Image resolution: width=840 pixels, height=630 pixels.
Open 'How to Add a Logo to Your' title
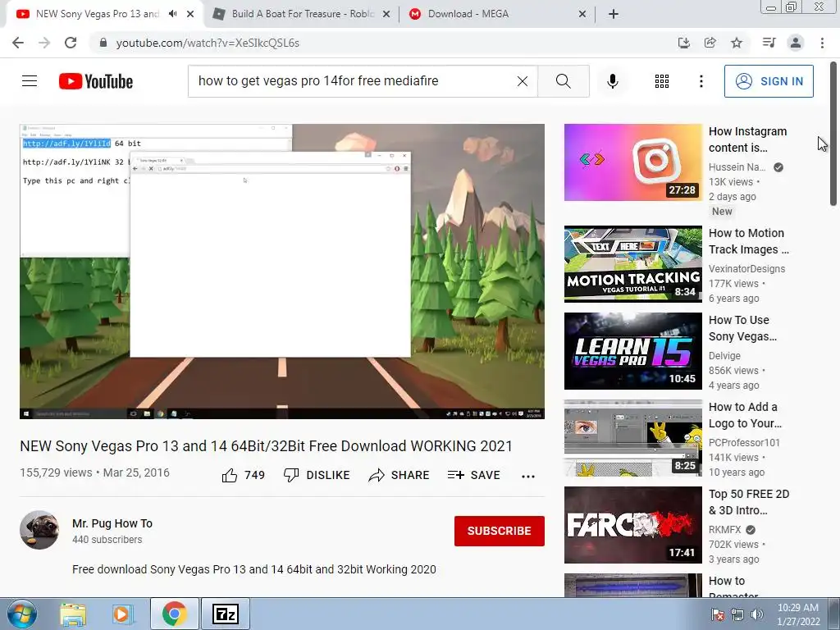(x=745, y=415)
